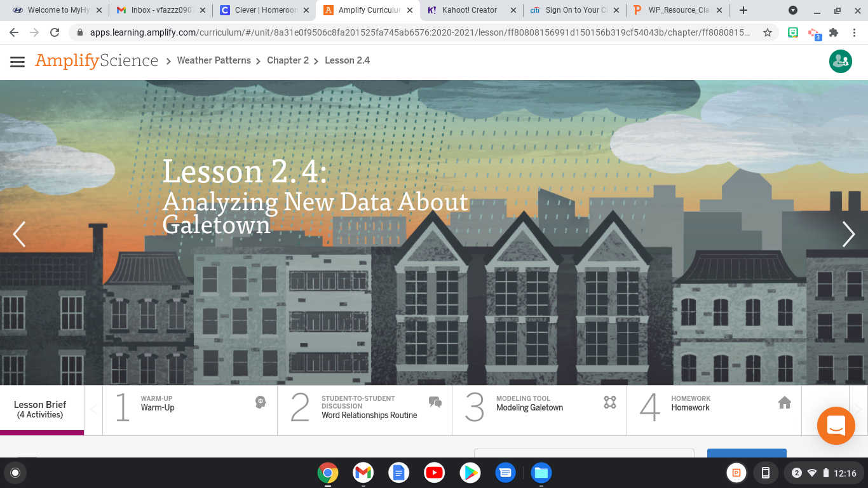This screenshot has width=868, height=488.
Task: Click the user profile avatar icon
Action: (840, 61)
